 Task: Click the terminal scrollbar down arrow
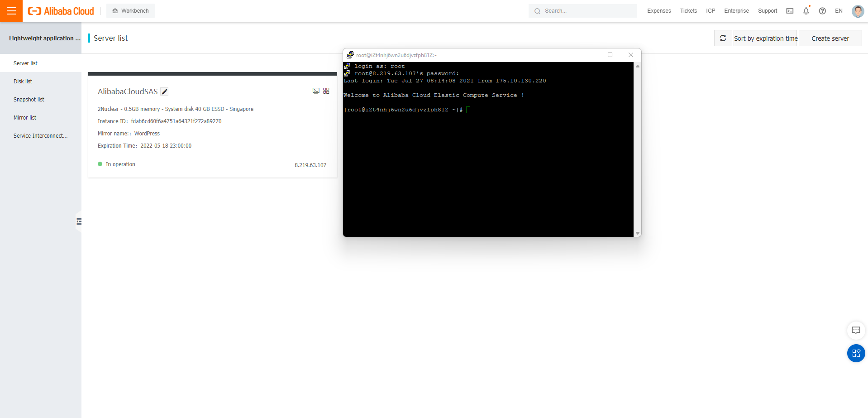pyautogui.click(x=638, y=233)
